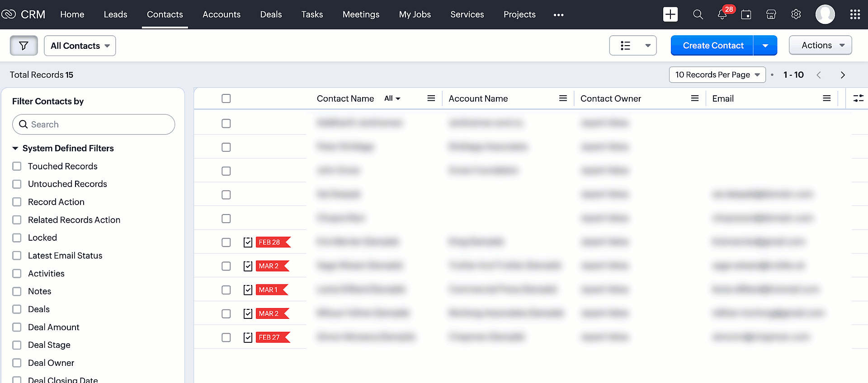Open the All Contacts view dropdown
The image size is (868, 383).
pyautogui.click(x=80, y=46)
